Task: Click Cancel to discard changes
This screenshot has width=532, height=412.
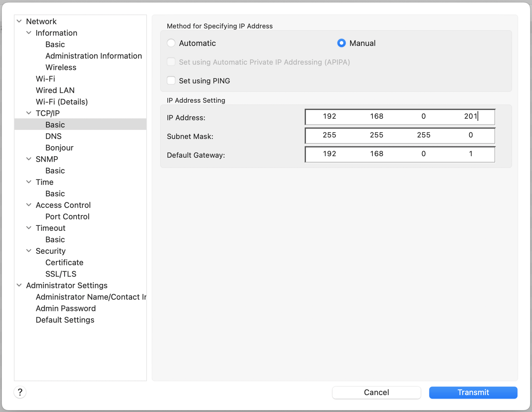Action: pyautogui.click(x=376, y=392)
